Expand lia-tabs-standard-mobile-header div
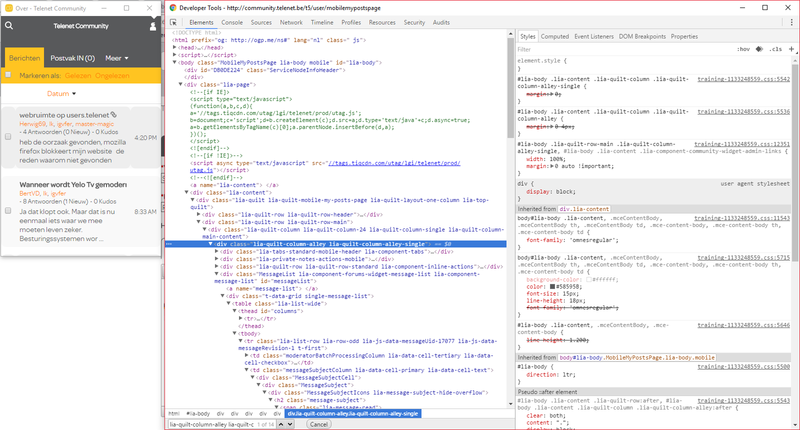Image resolution: width=800 pixels, height=430 pixels. 216,251
